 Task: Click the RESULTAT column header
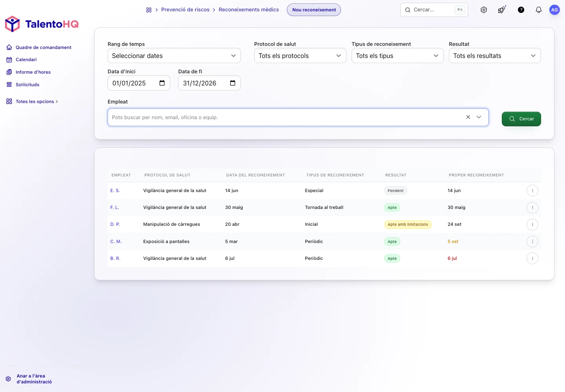[x=396, y=175]
